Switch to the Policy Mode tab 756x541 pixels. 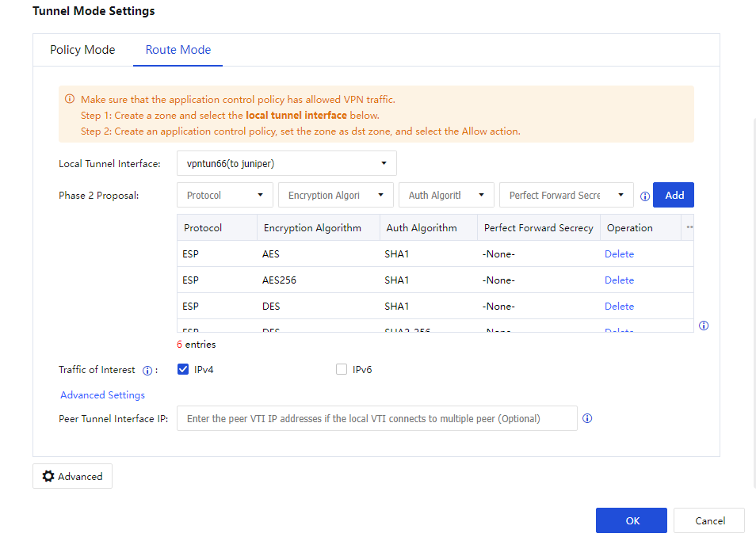[82, 50]
